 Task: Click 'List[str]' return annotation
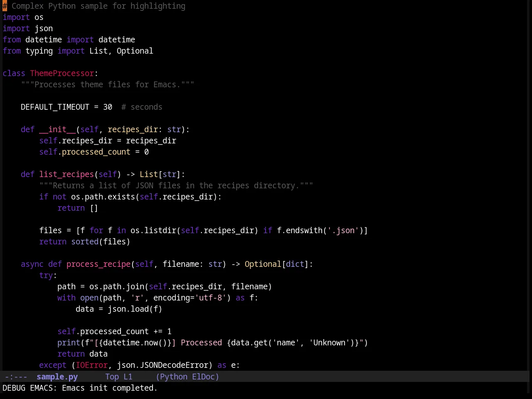click(x=160, y=174)
